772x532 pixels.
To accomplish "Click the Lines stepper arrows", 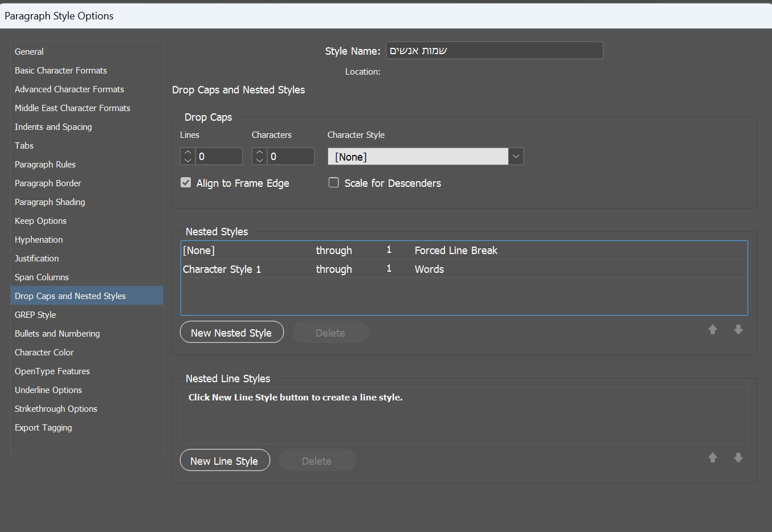I will [188, 157].
